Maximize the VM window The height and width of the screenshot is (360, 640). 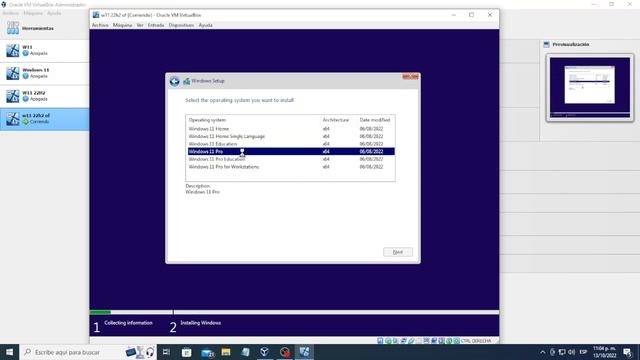point(471,15)
